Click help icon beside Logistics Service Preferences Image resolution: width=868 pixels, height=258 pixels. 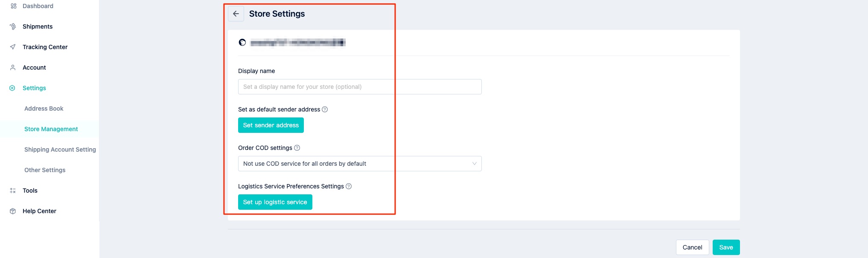click(x=349, y=186)
